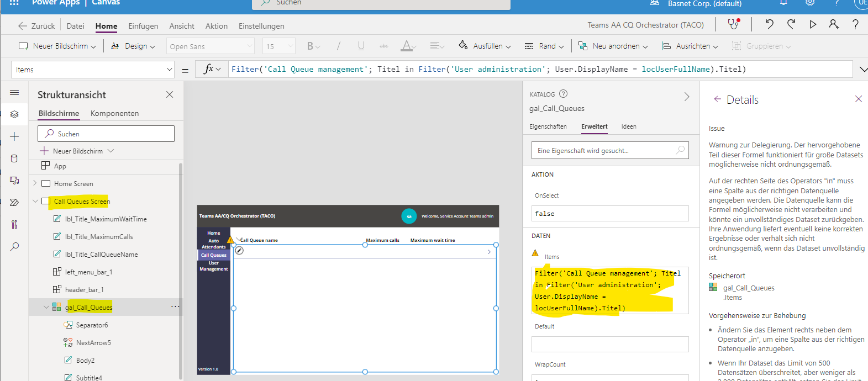Preview the app with play button
The width and height of the screenshot is (868, 381).
813,24
